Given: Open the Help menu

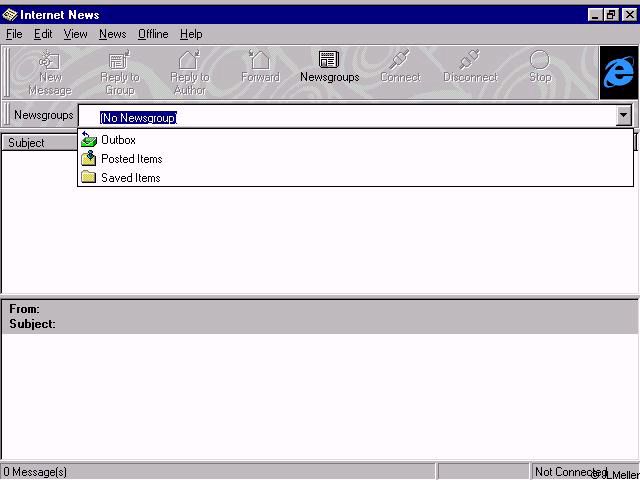Looking at the screenshot, I should click(191, 34).
